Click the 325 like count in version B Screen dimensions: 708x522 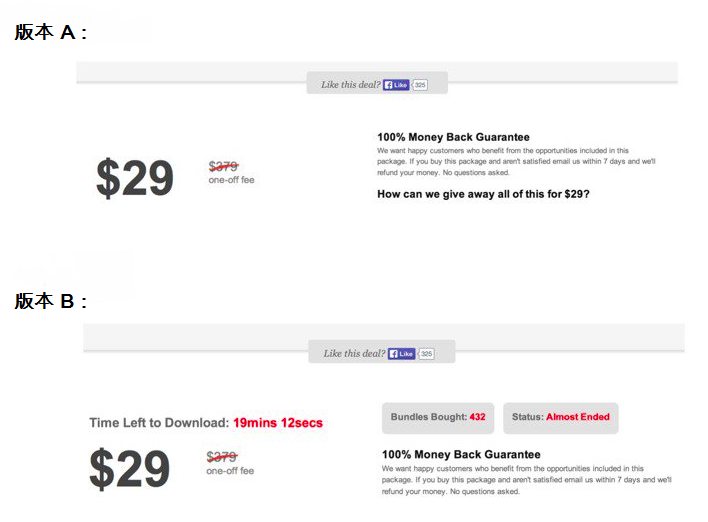(x=426, y=354)
